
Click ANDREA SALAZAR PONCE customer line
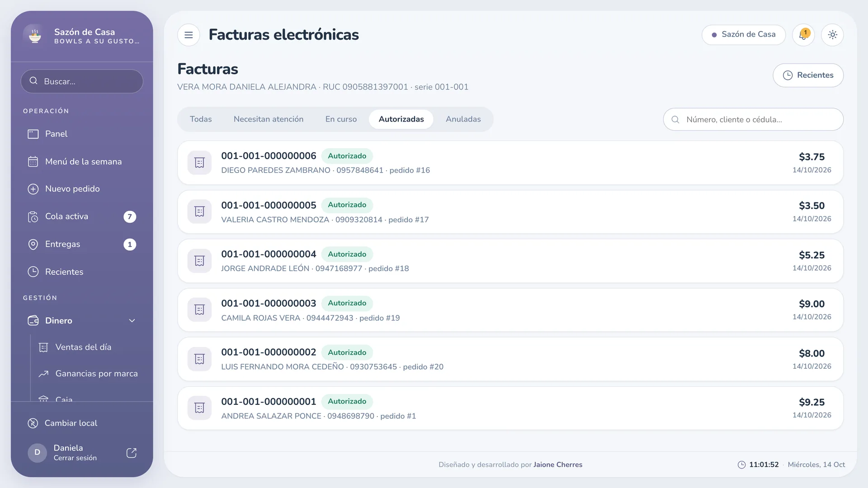click(318, 416)
